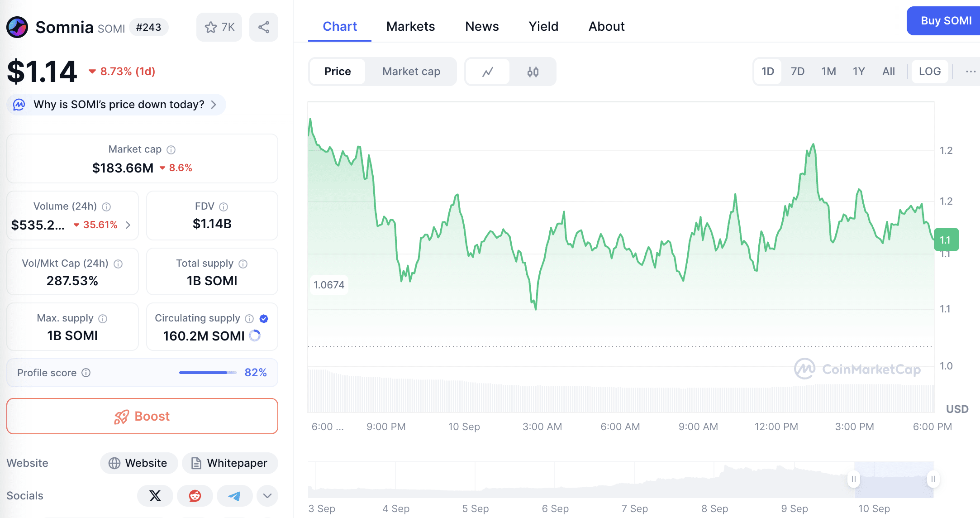Open the Website link
Screen dimensions: 980x518
(x=138, y=463)
